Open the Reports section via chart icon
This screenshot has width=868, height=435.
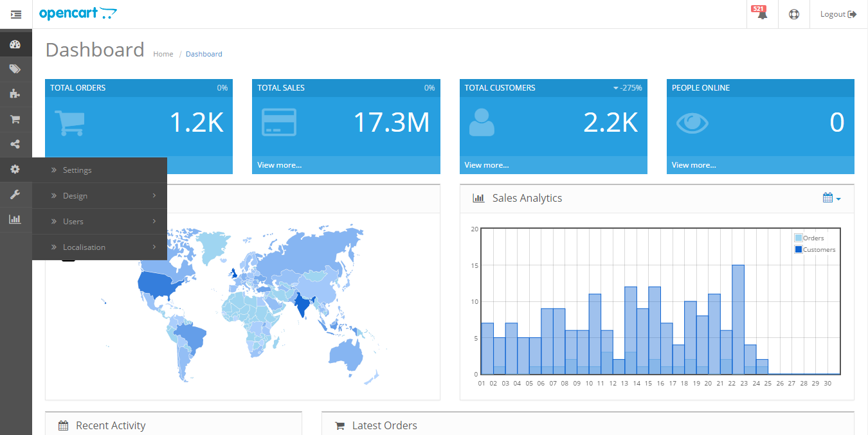point(16,219)
